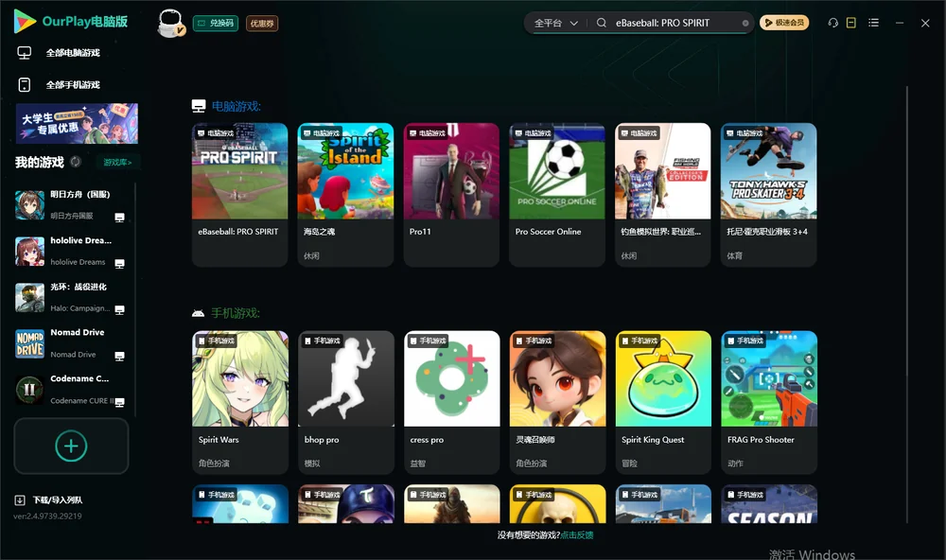Click the Pro11 game title
The width and height of the screenshot is (946, 560).
coord(420,232)
